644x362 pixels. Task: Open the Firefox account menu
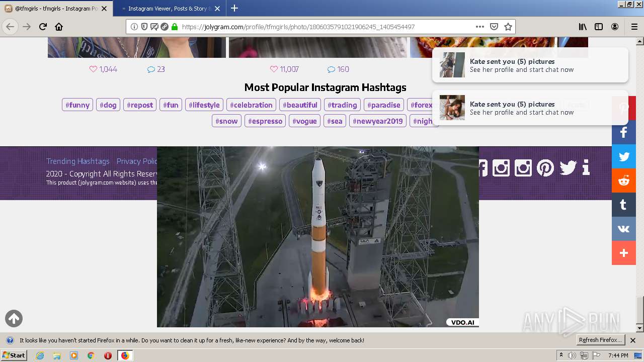click(x=615, y=27)
